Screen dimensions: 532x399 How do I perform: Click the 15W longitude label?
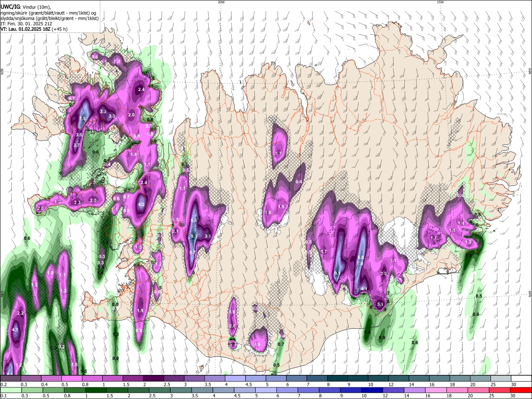point(440,2)
